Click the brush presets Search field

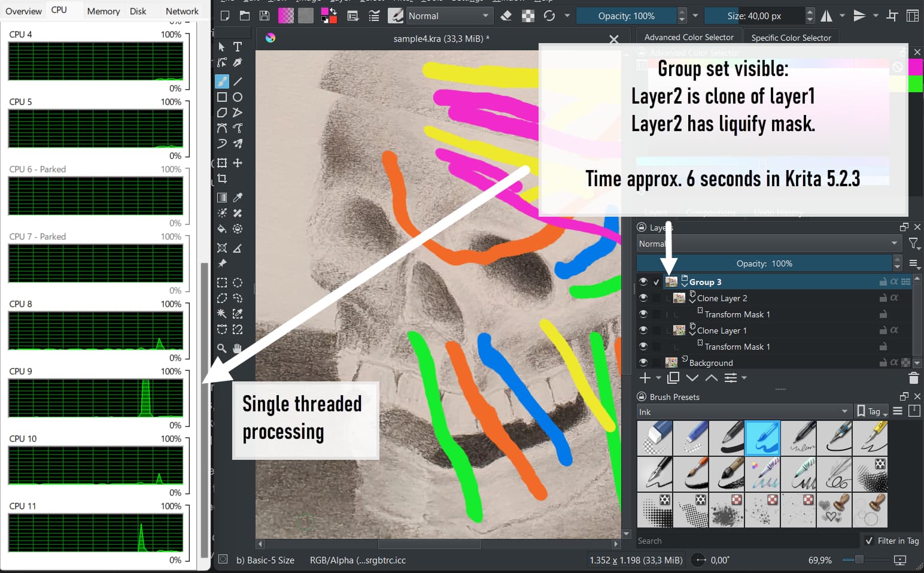pyautogui.click(x=745, y=541)
